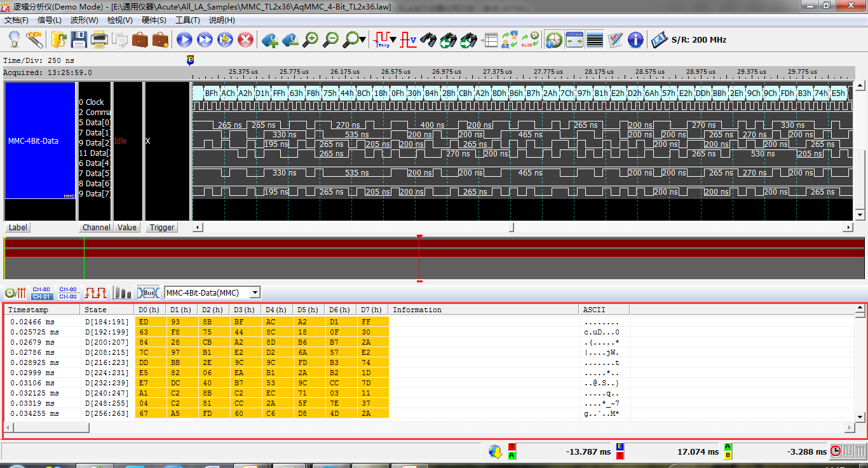Click the waveform vertical scrollbar down arrow

coord(860,215)
